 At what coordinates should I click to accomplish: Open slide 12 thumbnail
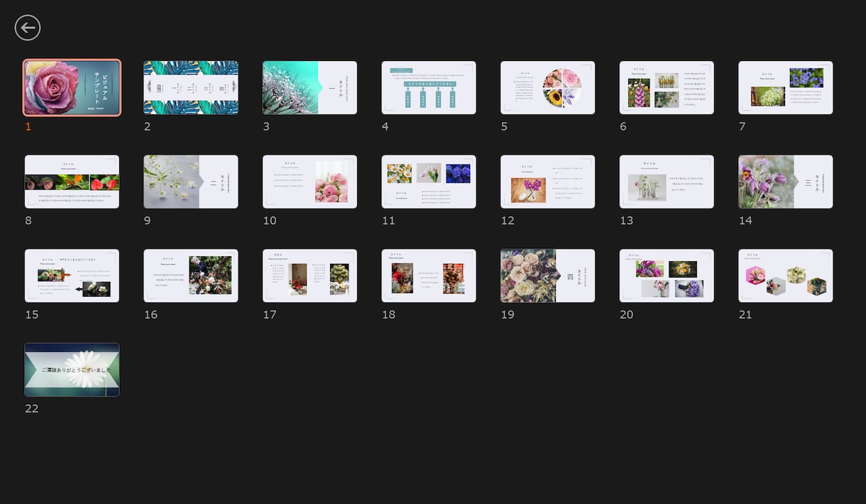pos(547,182)
